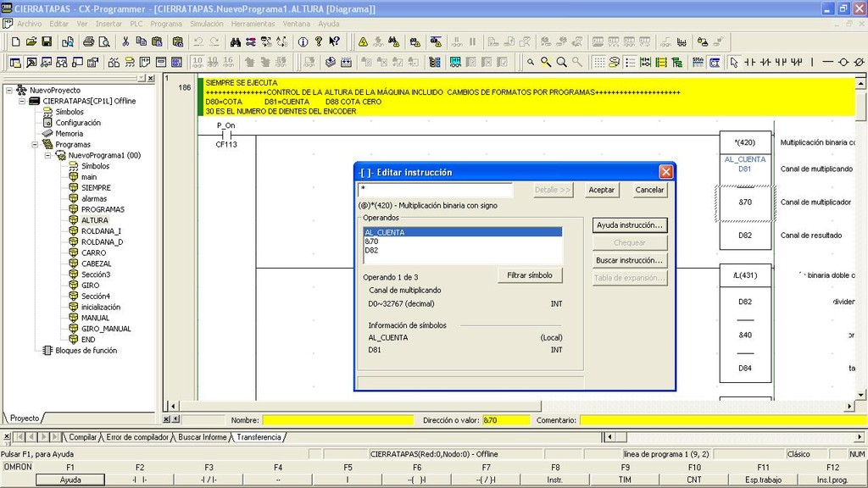
Task: Collapse the NuevoProyecto tree node
Action: pos(9,90)
